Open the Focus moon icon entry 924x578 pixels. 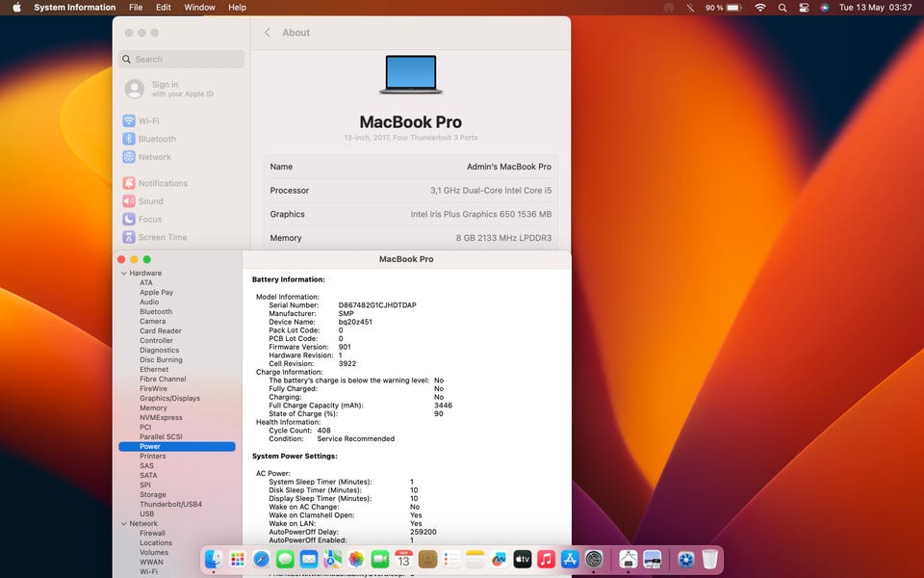[x=128, y=220]
